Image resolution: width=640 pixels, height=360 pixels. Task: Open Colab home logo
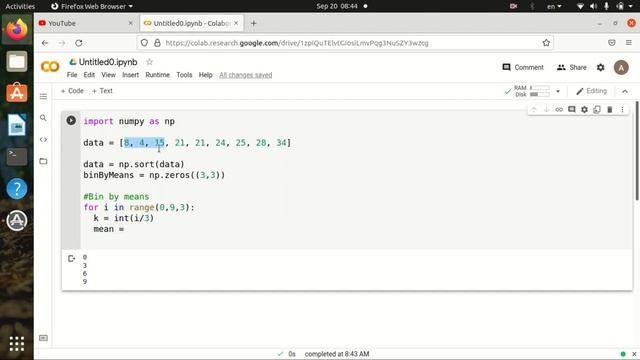pos(50,67)
